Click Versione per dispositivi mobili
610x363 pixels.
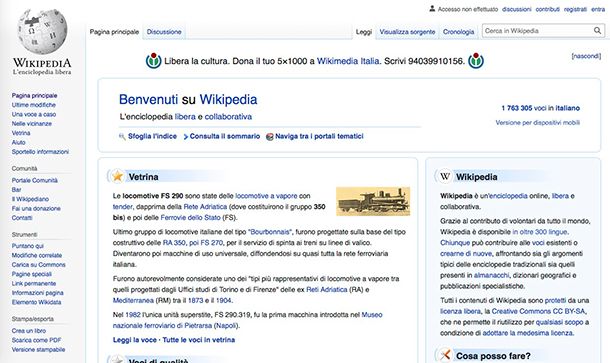coord(538,123)
